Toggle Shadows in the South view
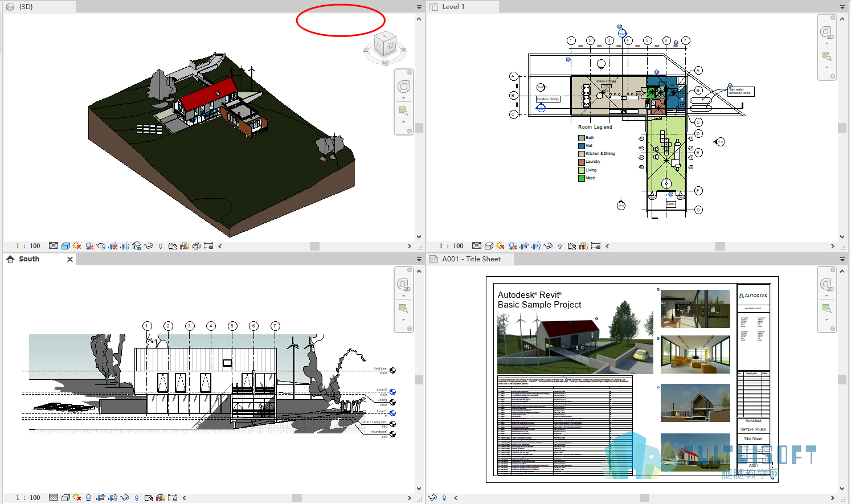 88,498
